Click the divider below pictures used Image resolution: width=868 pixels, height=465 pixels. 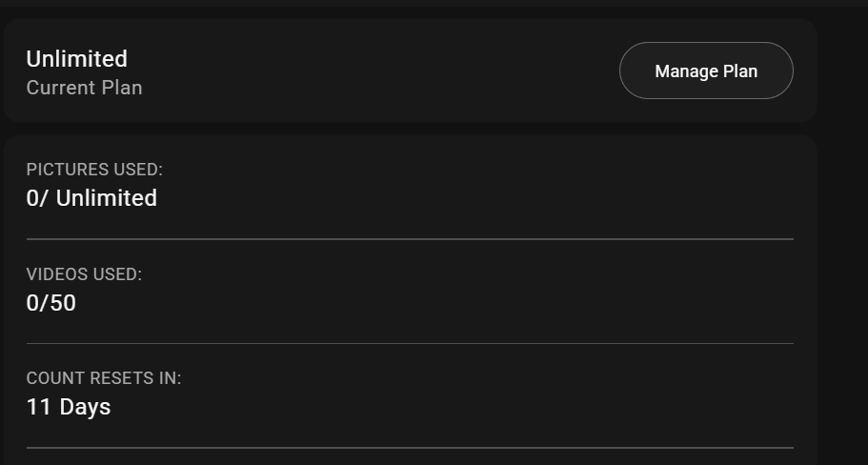coord(410,239)
